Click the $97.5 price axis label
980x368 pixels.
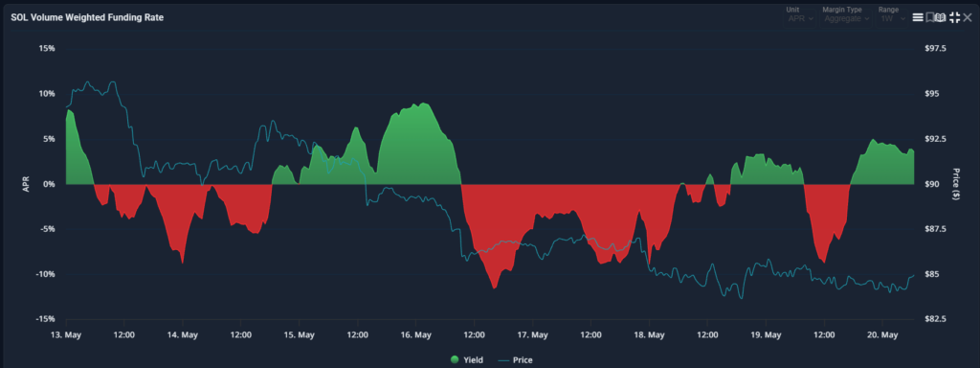[936, 48]
